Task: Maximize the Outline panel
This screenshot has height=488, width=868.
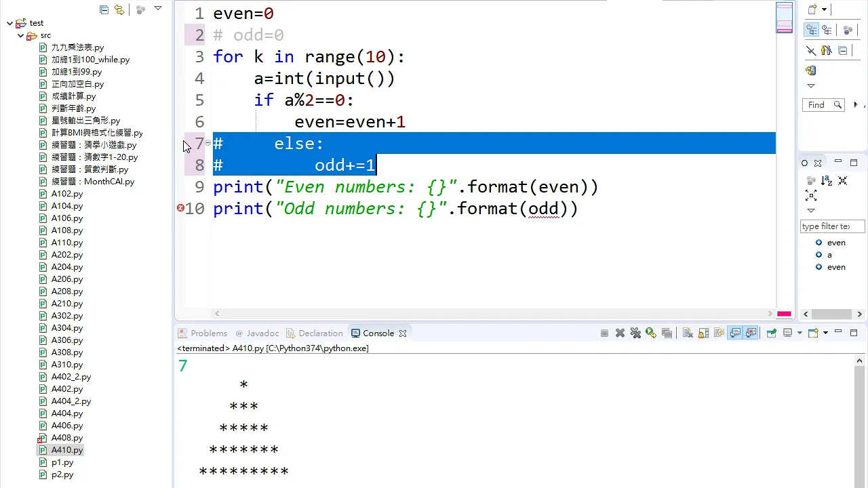Action: (x=854, y=163)
